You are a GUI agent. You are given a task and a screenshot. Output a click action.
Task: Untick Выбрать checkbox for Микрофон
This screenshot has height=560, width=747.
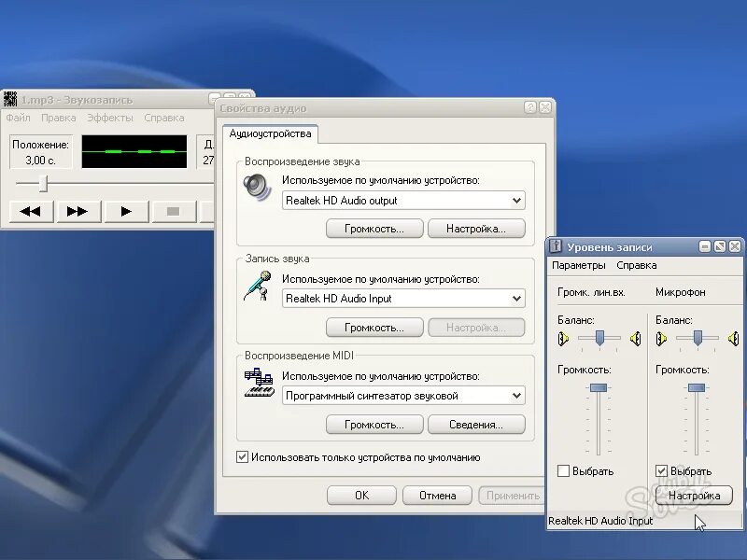(661, 471)
